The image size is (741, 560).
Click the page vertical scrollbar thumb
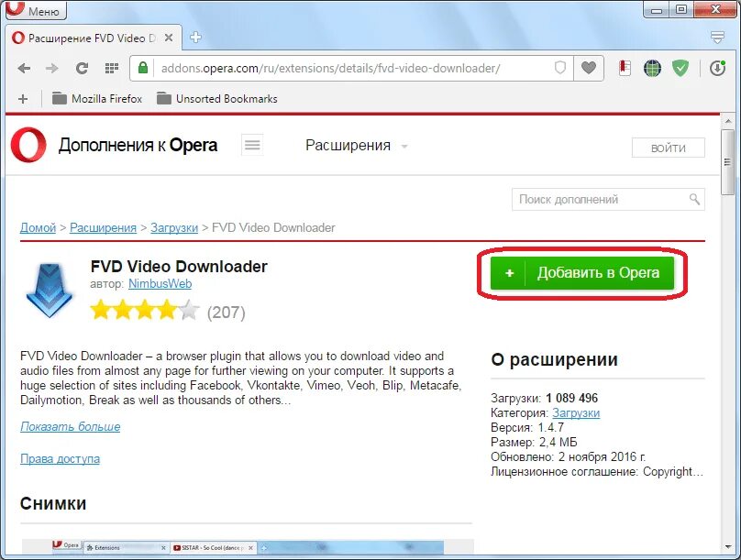tap(727, 162)
